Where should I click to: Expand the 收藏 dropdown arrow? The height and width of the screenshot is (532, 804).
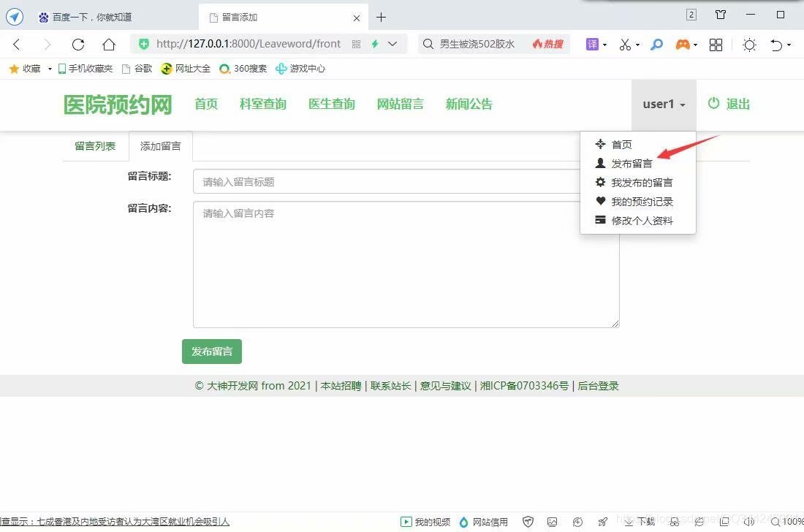pyautogui.click(x=50, y=69)
